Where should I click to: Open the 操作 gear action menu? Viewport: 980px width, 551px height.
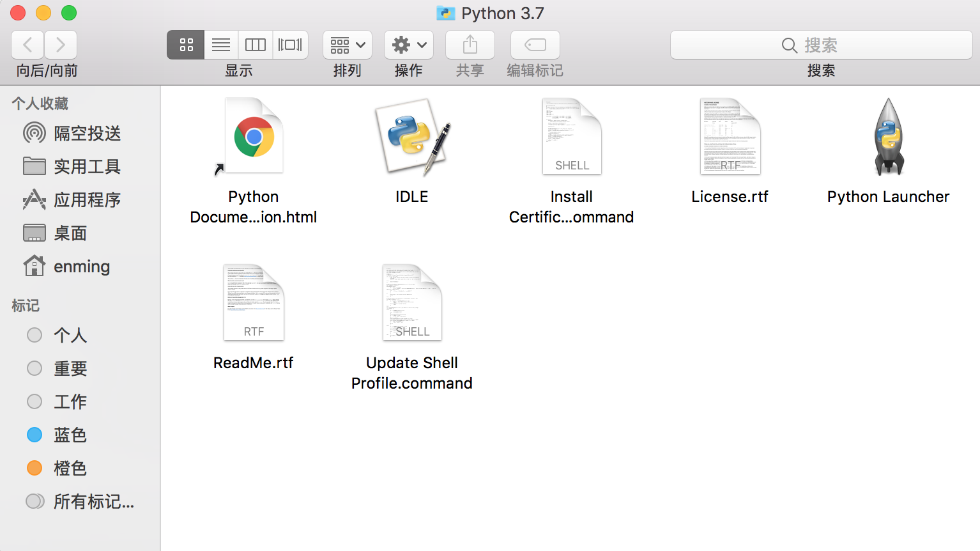click(408, 44)
